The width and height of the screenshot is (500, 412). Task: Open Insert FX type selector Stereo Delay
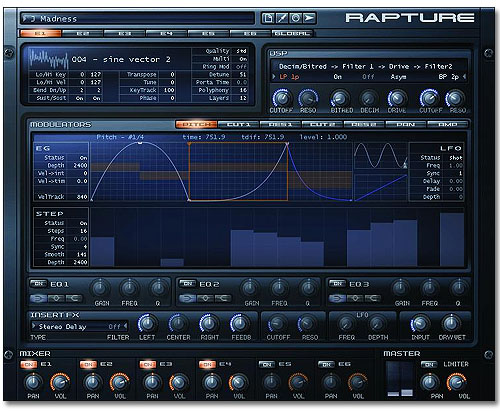tap(62, 327)
